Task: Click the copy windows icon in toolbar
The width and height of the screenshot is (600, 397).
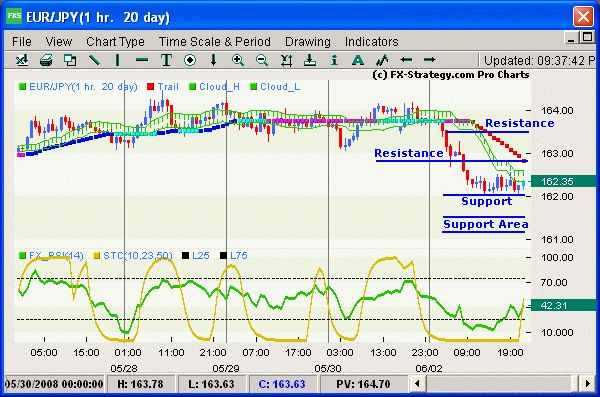Action: click(x=70, y=60)
